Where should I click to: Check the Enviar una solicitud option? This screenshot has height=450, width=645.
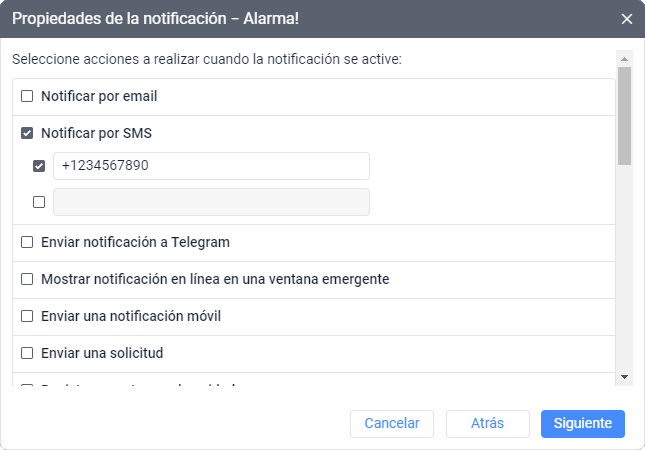click(27, 353)
